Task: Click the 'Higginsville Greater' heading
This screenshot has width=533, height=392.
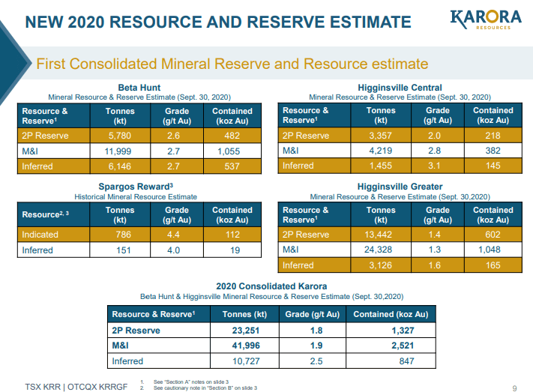Action: [x=400, y=187]
